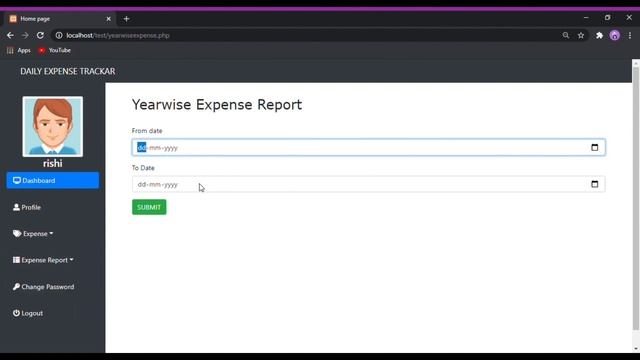Click the Yearwise Expense Report heading
640x360 pixels.
(217, 104)
